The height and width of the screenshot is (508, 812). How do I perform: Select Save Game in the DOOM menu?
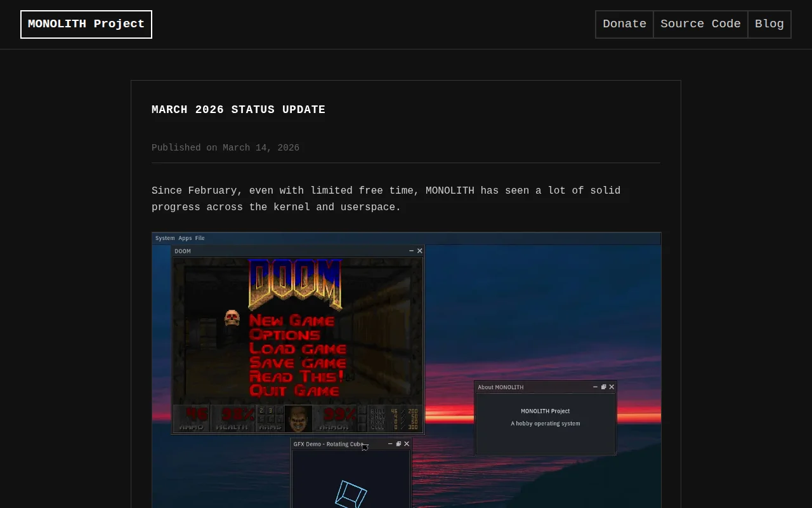pos(298,363)
